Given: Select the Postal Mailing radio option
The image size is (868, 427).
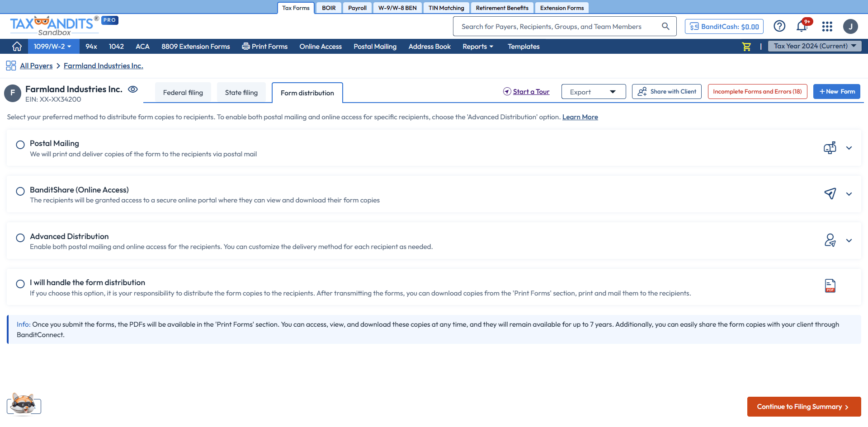Looking at the screenshot, I should [20, 145].
